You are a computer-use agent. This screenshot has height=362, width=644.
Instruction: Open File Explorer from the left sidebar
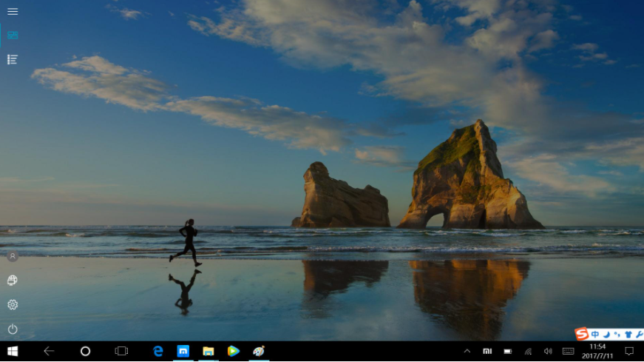pos(13,281)
